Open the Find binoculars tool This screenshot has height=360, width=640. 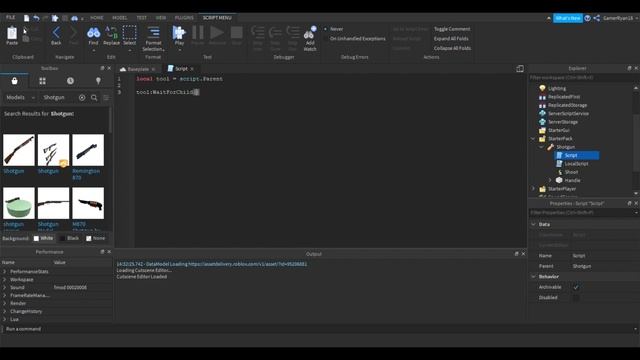click(x=93, y=33)
